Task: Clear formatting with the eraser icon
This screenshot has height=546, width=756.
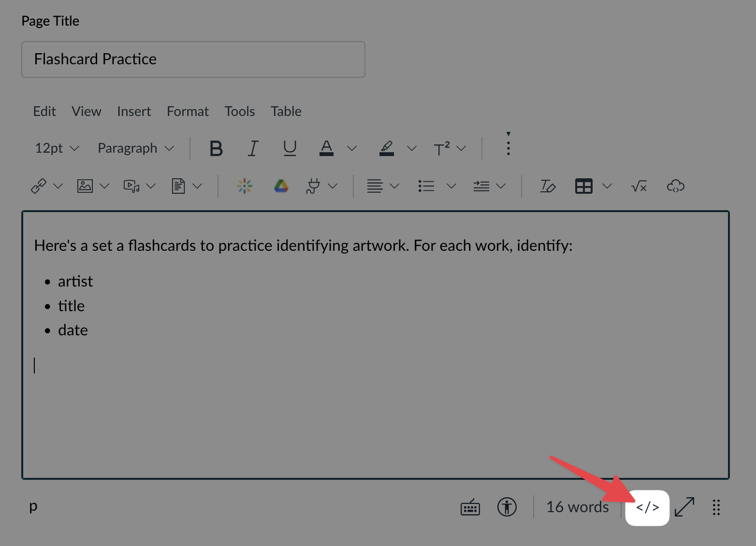Action: (x=548, y=186)
